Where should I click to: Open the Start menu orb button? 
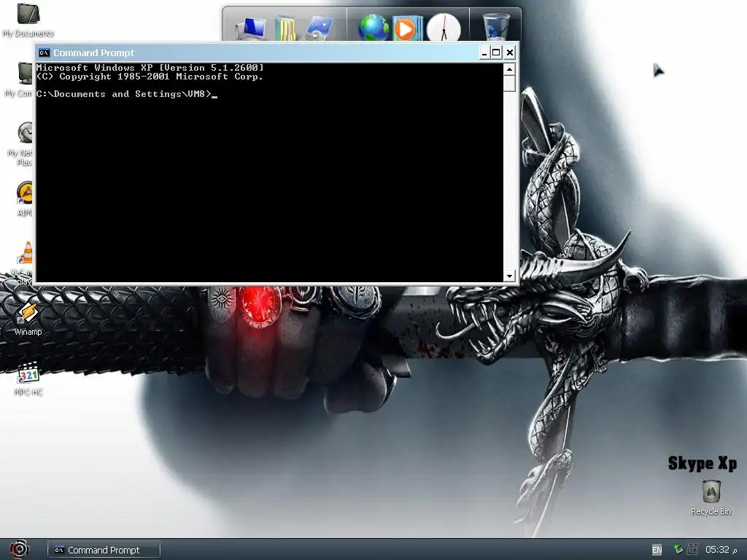coord(19,549)
